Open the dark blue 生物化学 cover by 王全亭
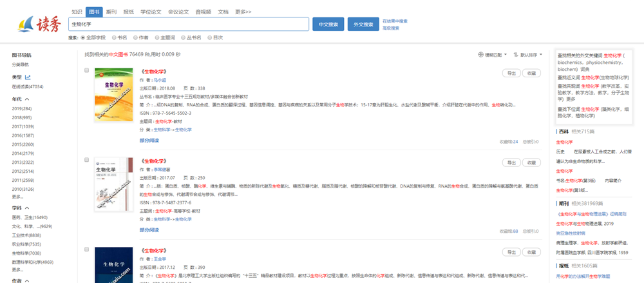Image resolution: width=644 pixels, height=283 pixels. (x=114, y=265)
